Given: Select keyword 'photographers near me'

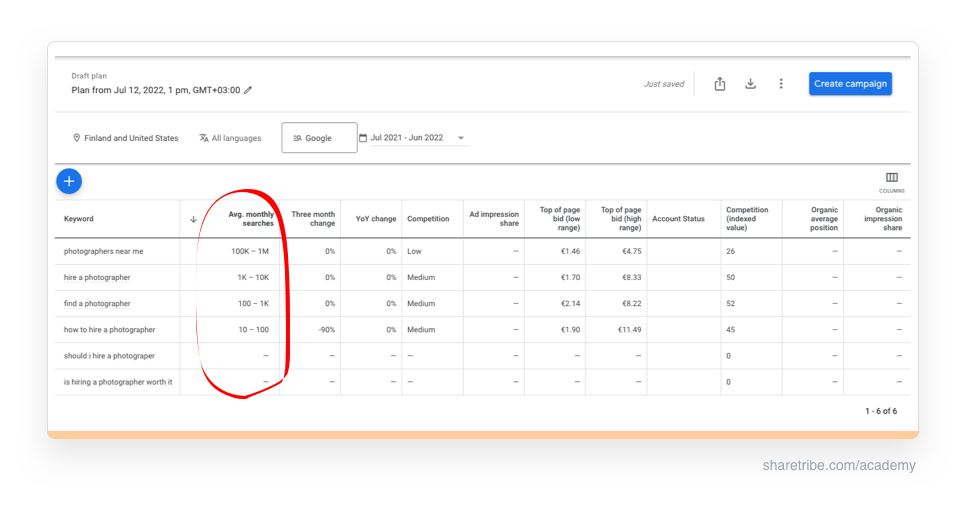Looking at the screenshot, I should [103, 251].
